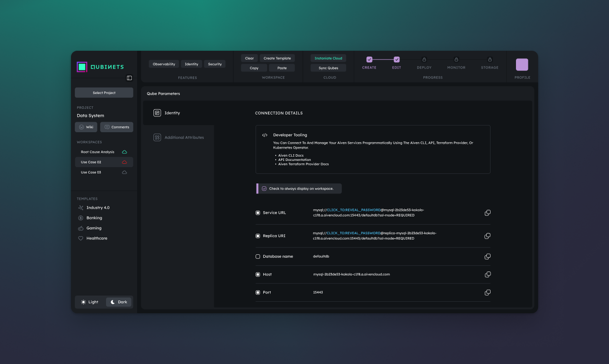Click the cloud icon beside Use Case 03
Screen dimensions: 609x364
125,172
